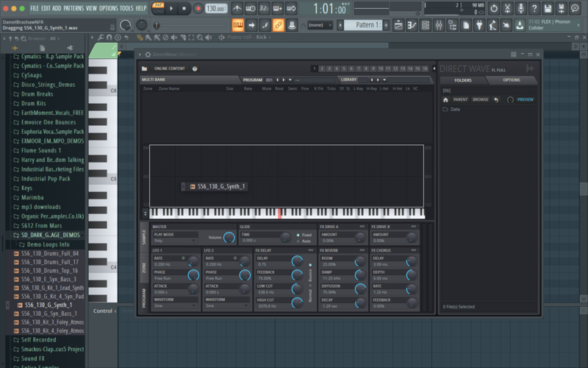Open the FILE menu

(x=35, y=8)
